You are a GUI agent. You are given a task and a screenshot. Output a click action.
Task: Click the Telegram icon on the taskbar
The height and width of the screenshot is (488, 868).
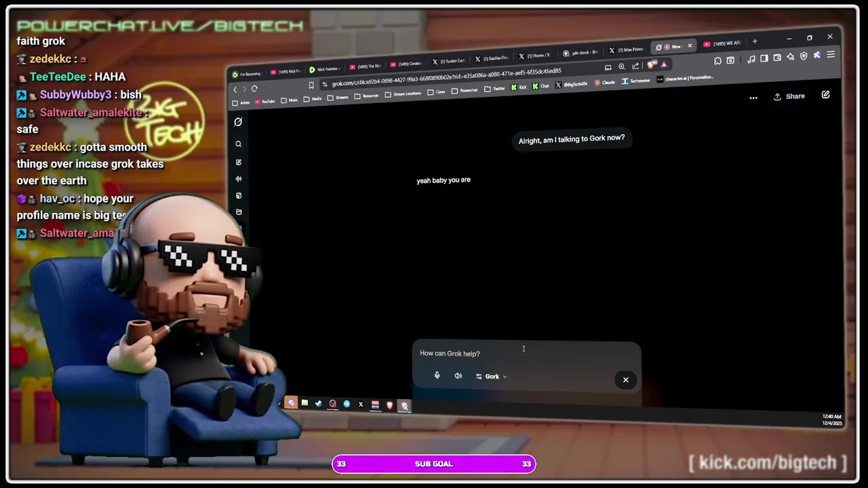click(347, 404)
